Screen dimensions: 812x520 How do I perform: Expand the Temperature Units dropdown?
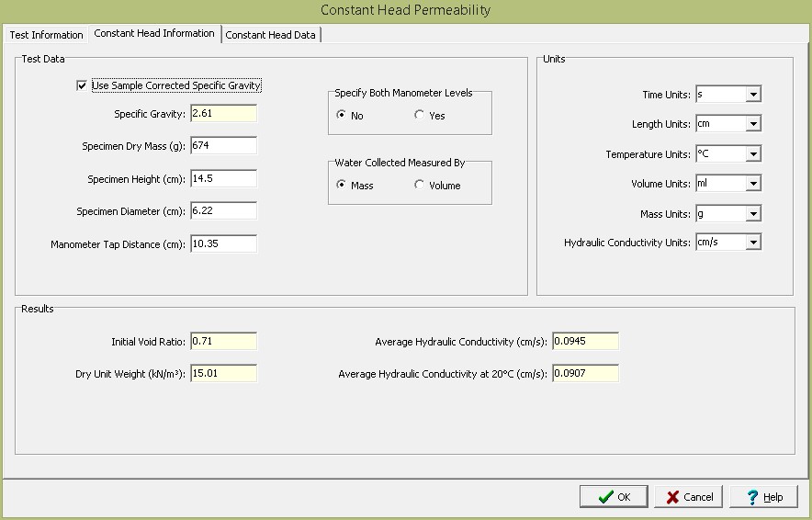click(x=753, y=154)
